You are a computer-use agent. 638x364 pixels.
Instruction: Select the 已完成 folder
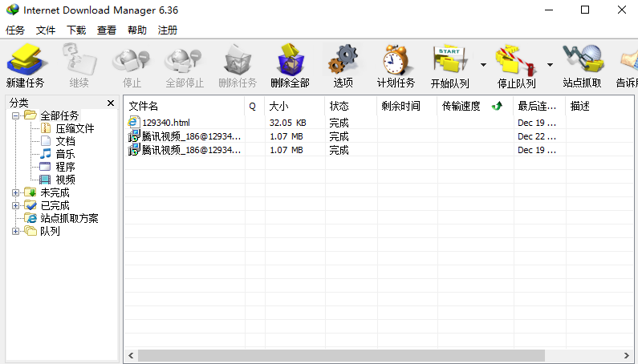coord(55,205)
